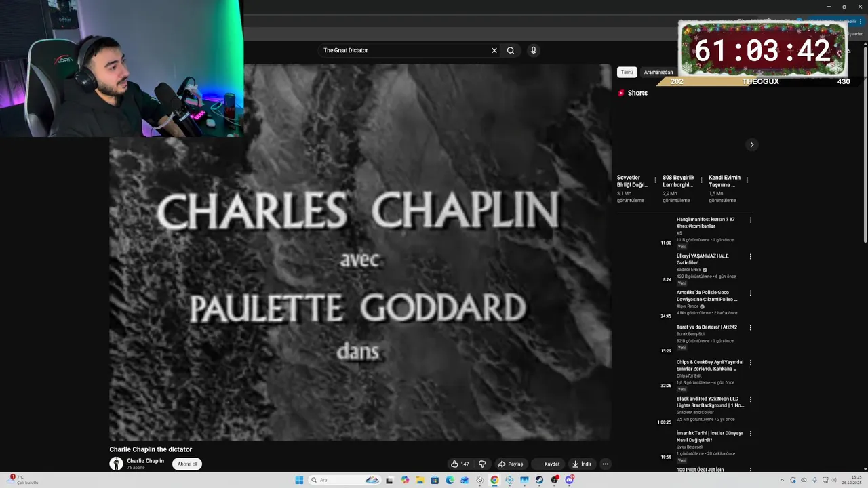Screen dimensions: 868x488
Task: Open Chrome from the taskbar
Action: pyautogui.click(x=494, y=480)
